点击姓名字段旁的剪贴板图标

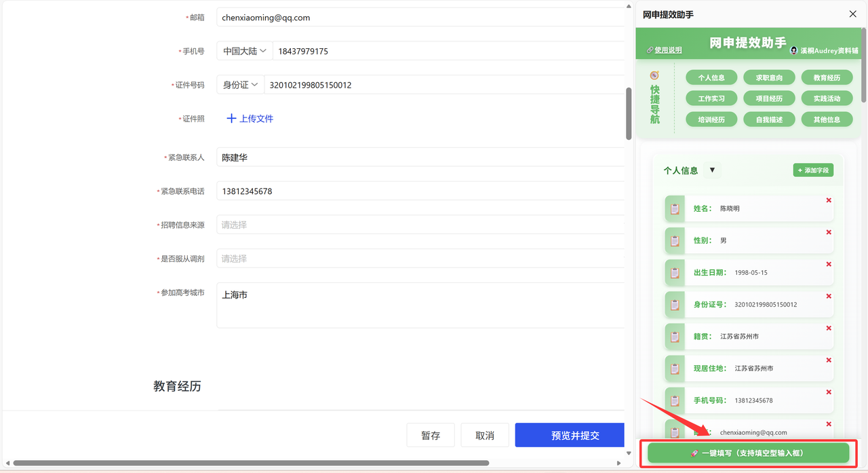point(675,208)
